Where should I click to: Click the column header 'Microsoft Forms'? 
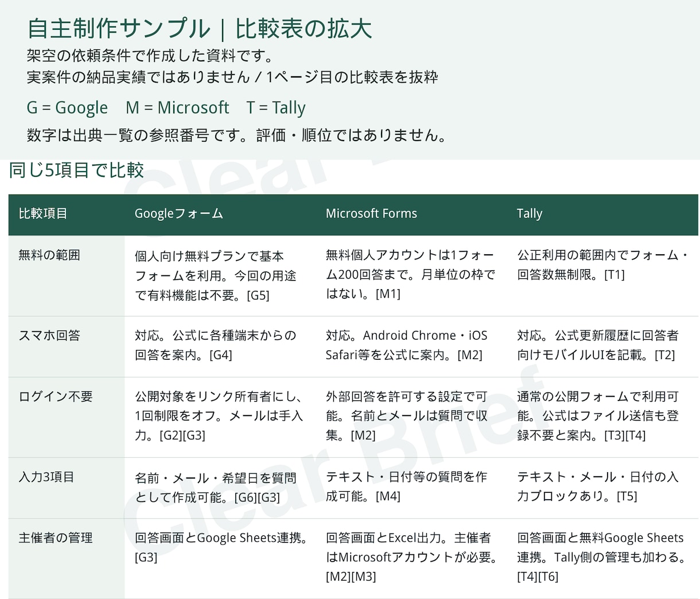371,213
